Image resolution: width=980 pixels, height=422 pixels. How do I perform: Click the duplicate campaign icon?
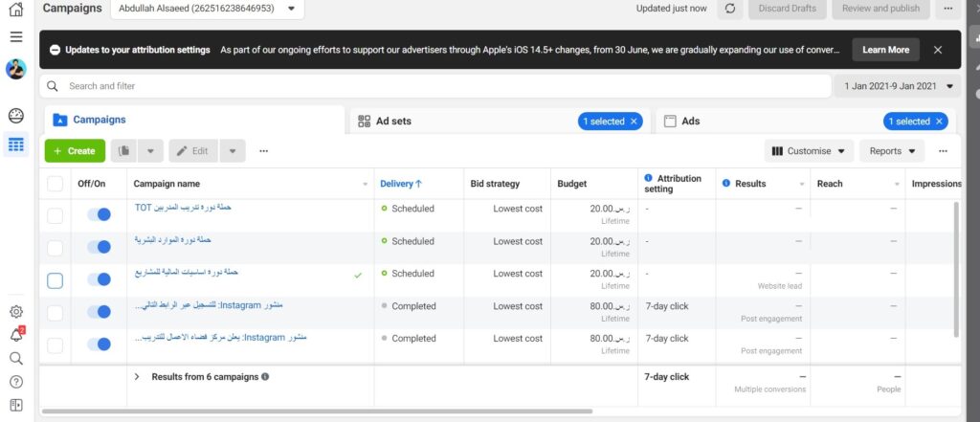(x=124, y=151)
